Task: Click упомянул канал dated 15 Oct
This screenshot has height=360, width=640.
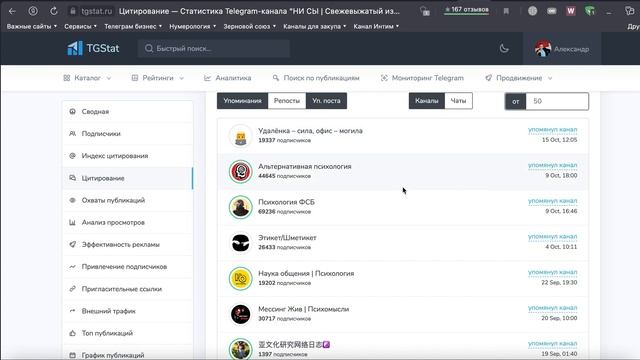Action: click(x=552, y=130)
